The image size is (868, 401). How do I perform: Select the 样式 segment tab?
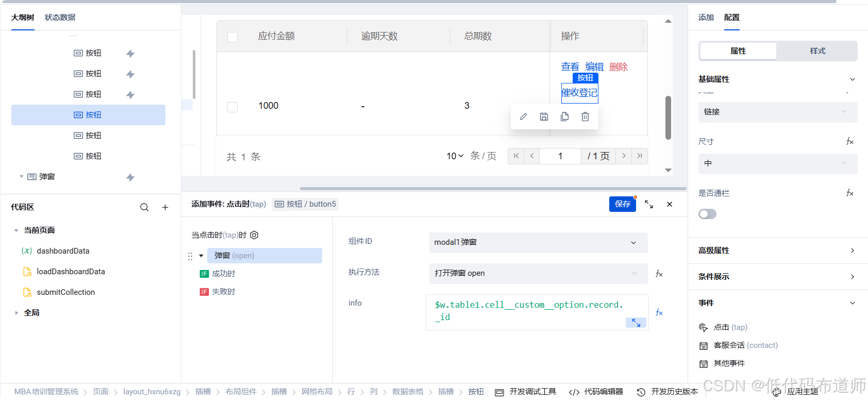pos(817,51)
